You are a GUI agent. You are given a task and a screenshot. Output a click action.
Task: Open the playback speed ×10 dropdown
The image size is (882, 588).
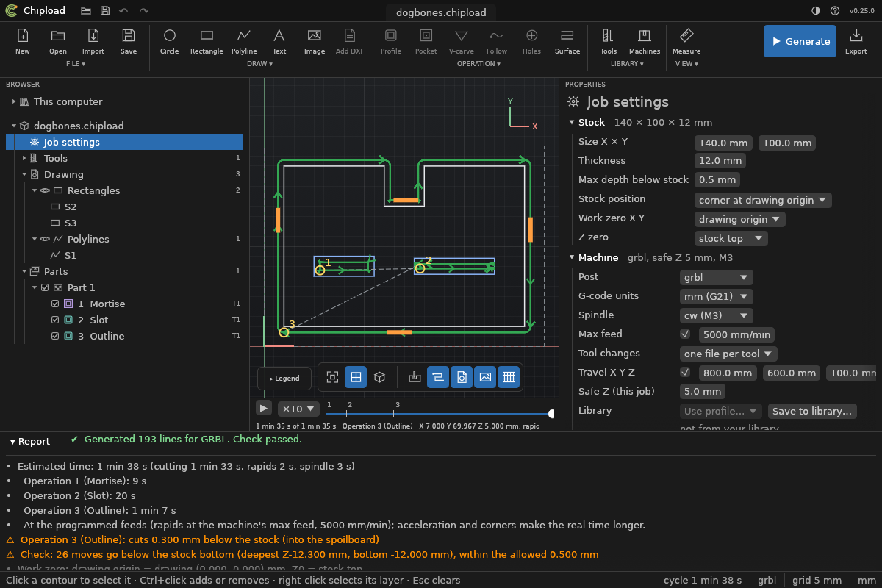coord(298,409)
